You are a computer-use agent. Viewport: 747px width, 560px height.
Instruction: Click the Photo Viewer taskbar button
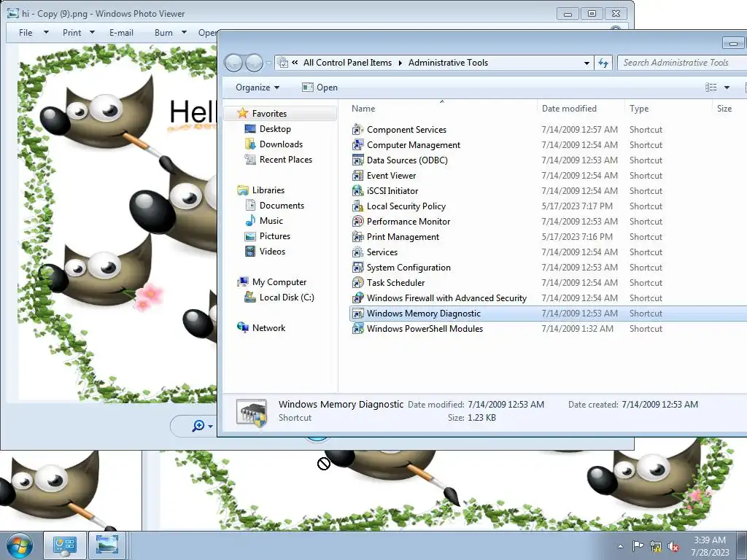tap(107, 545)
